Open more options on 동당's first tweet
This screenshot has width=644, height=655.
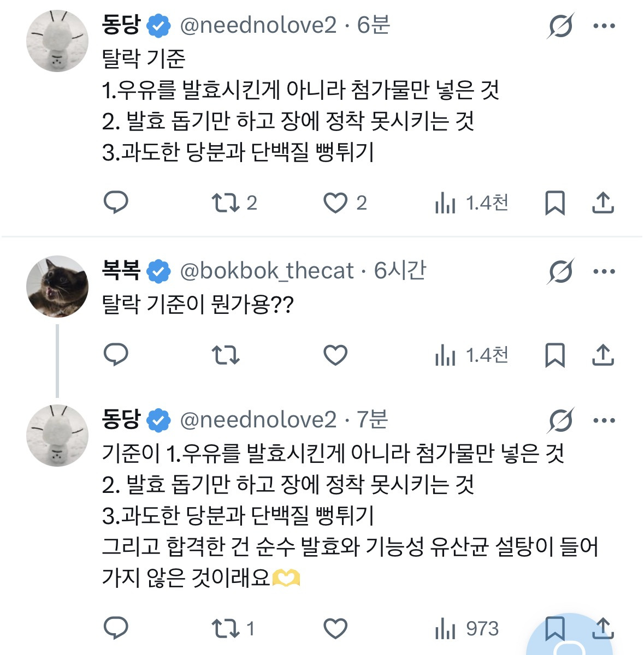coord(605,25)
